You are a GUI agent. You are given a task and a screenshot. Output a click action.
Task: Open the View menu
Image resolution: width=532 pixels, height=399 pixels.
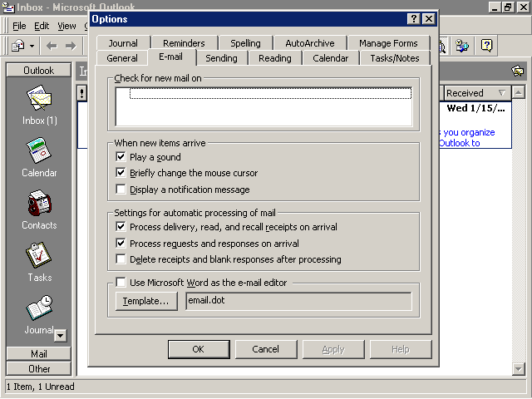(66, 26)
